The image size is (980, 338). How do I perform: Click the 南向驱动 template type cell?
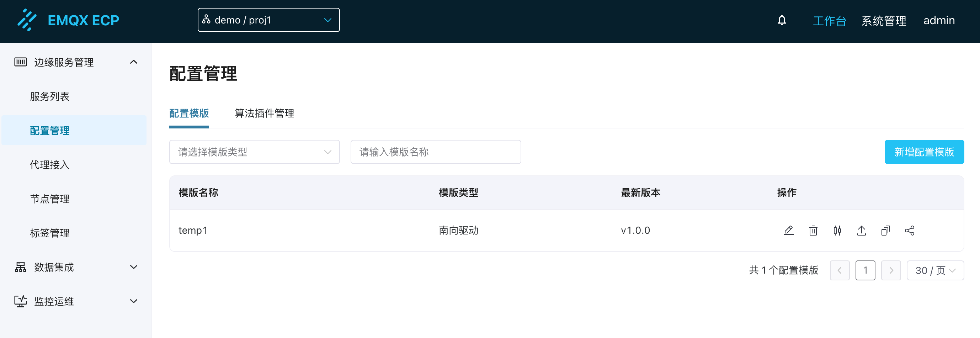pyautogui.click(x=458, y=230)
